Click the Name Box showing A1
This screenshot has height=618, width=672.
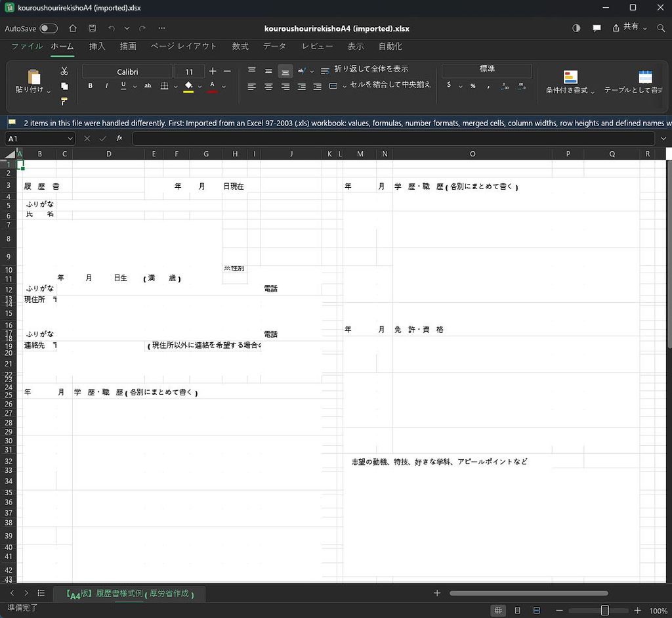coord(40,139)
